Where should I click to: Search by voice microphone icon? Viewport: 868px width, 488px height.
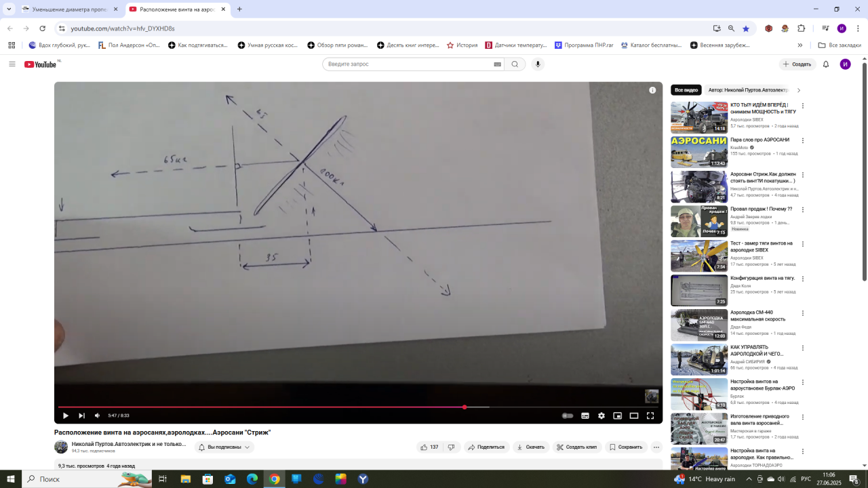[x=538, y=64]
